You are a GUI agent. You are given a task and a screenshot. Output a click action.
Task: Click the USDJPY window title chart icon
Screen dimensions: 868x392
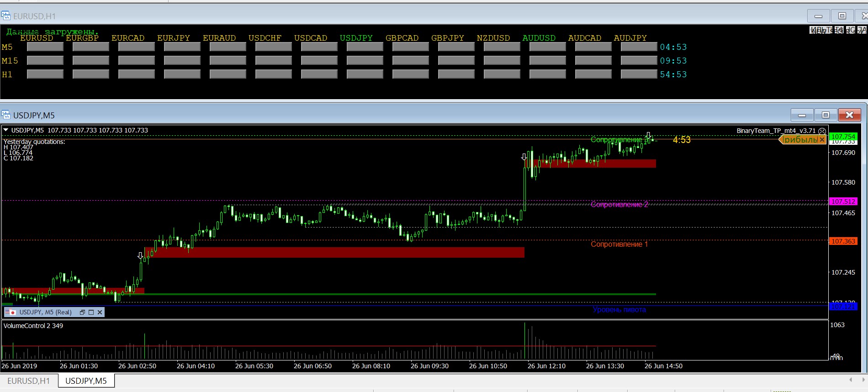point(6,115)
